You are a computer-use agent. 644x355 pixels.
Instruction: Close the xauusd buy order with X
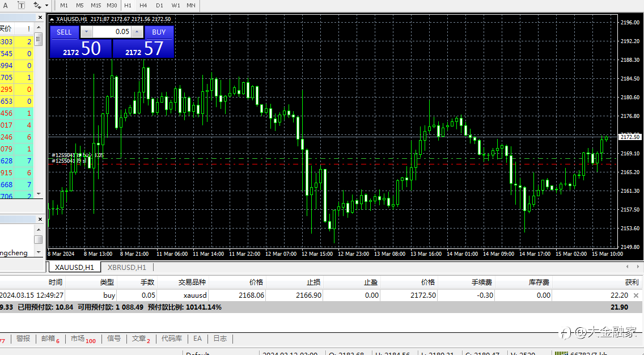pos(636,295)
